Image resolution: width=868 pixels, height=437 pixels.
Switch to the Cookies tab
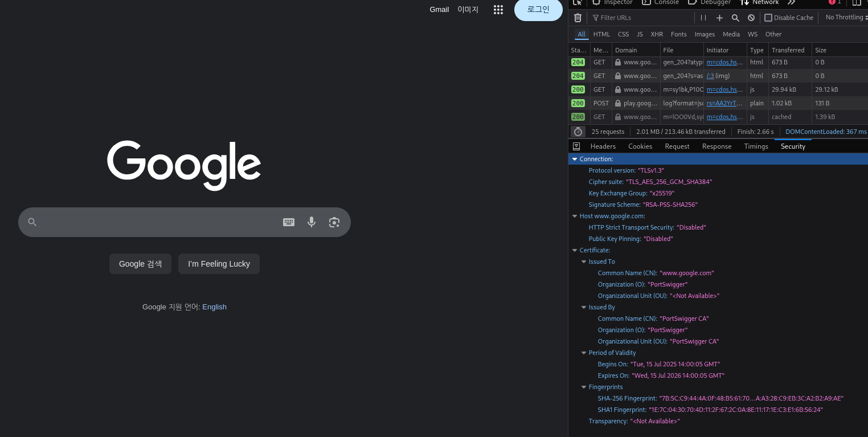point(640,146)
